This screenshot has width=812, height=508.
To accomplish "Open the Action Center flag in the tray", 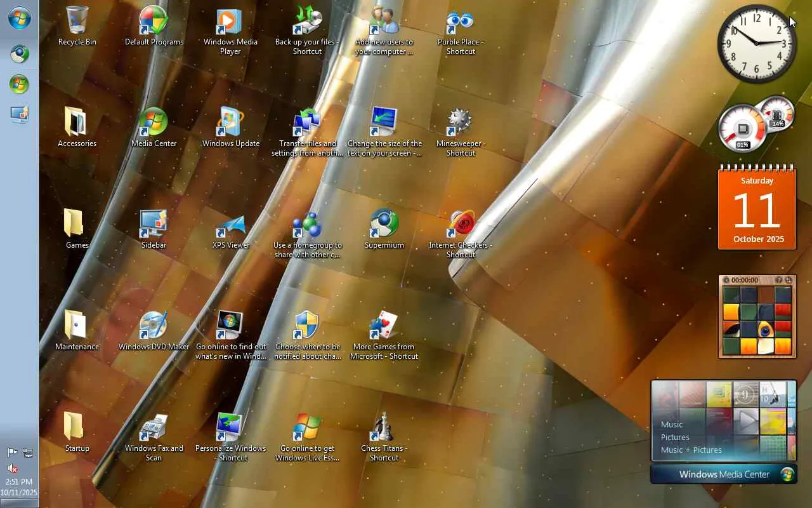I will (x=12, y=453).
